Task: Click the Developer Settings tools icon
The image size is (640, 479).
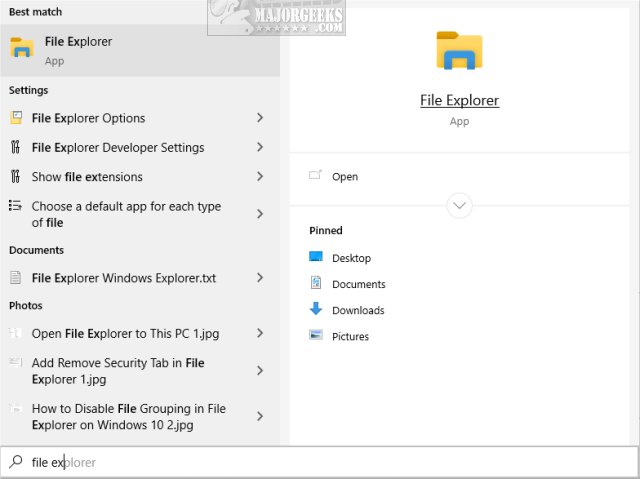Action: click(x=16, y=147)
